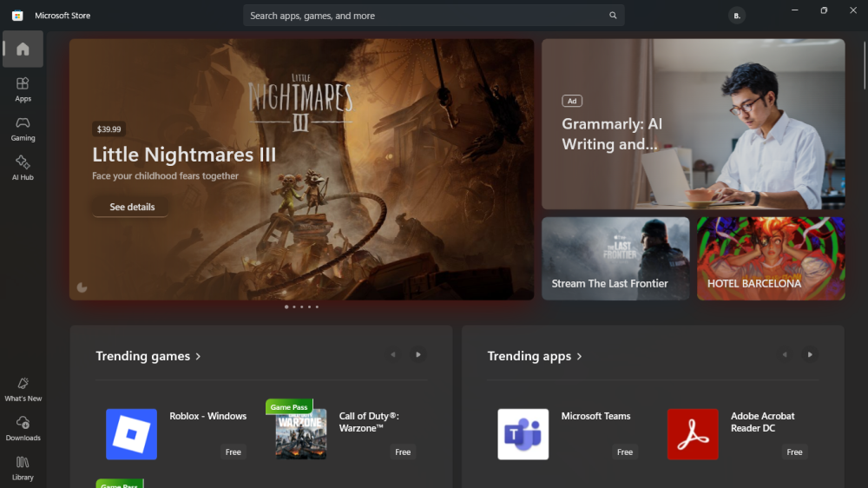Click the search apps, games input field
Screen dimensions: 868x488
tap(433, 16)
